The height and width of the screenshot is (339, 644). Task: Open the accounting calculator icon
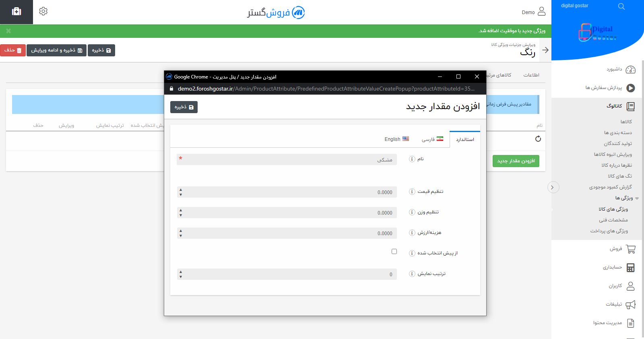631,268
